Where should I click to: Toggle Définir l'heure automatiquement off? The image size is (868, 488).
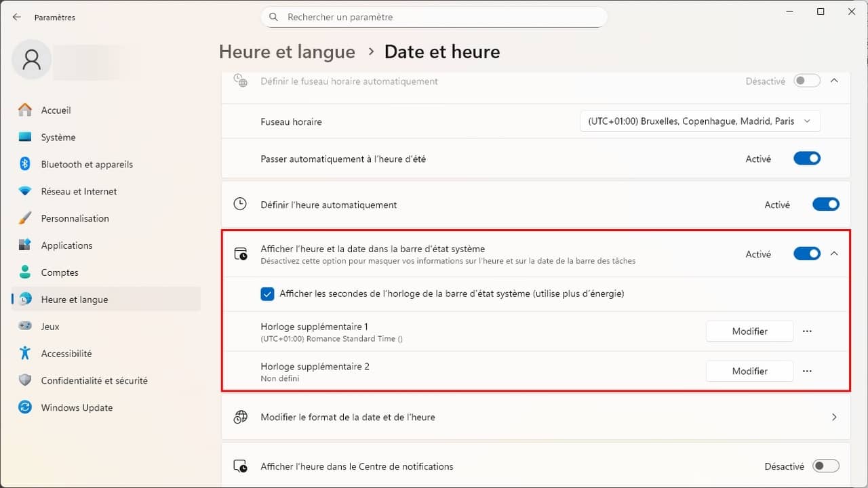825,204
